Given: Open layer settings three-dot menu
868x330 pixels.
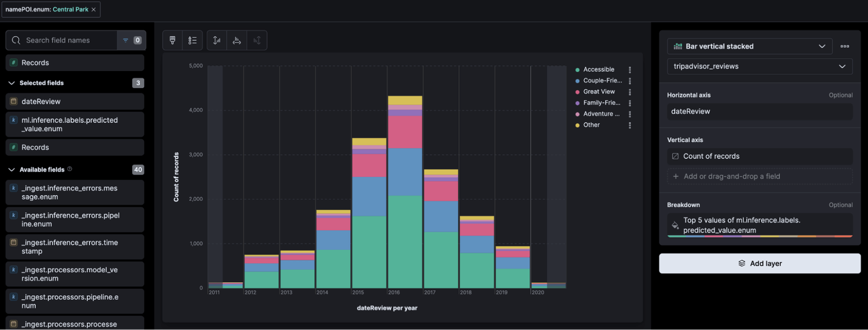Looking at the screenshot, I should tap(845, 46).
